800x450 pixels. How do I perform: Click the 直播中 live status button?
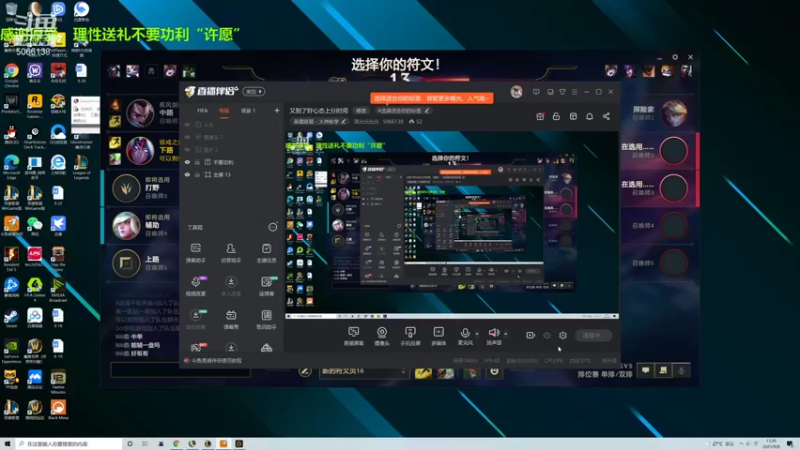pyautogui.click(x=593, y=335)
